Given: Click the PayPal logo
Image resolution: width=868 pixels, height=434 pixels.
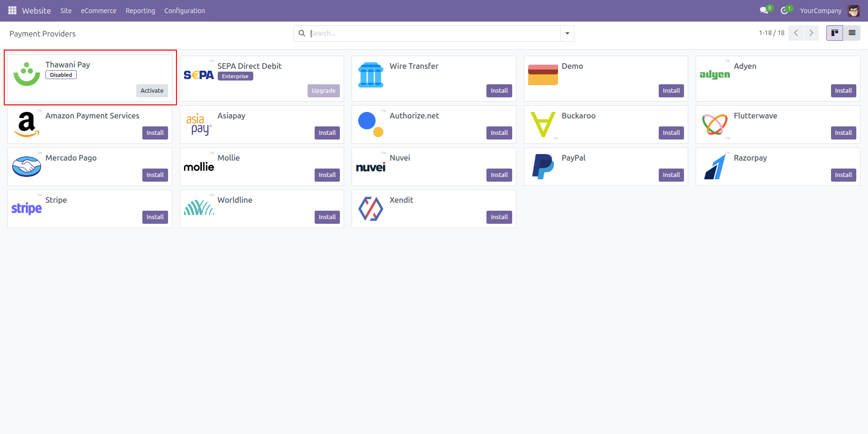Looking at the screenshot, I should click(543, 167).
